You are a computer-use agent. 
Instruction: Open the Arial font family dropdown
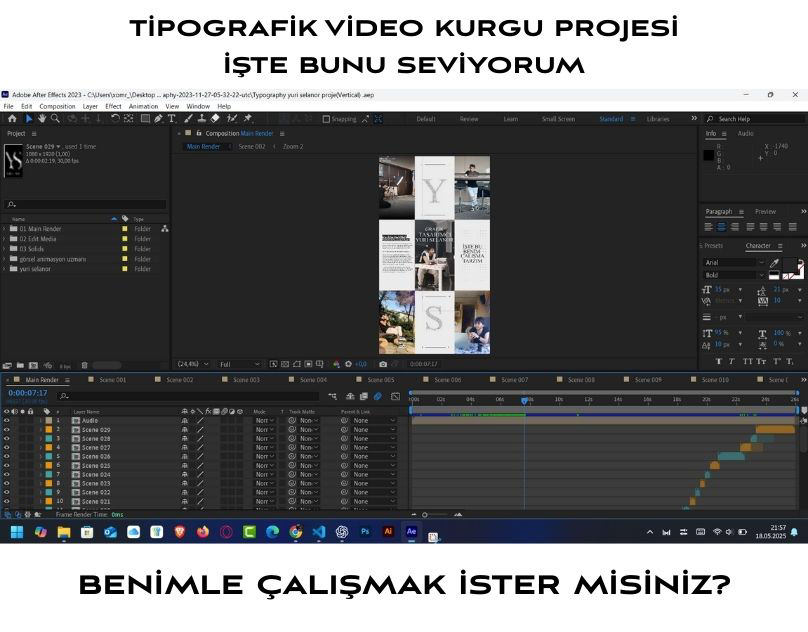[734, 262]
